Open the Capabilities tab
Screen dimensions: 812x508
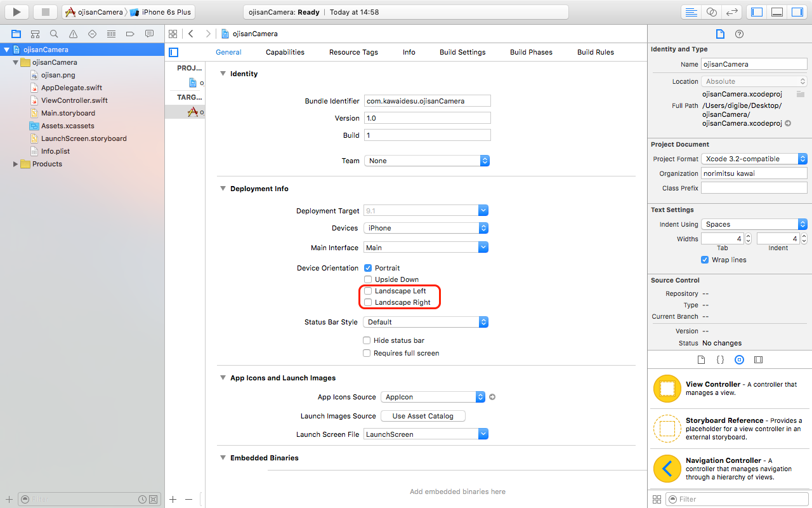tap(285, 52)
